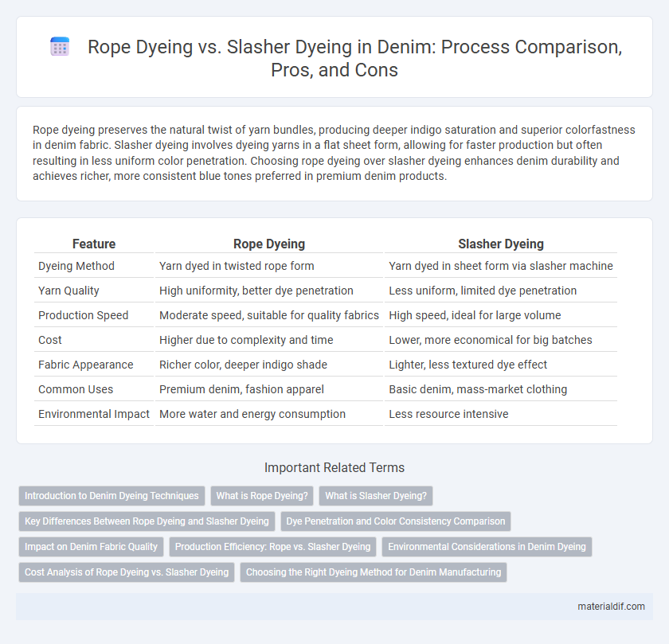Click the 'Impact on Denim Fabric Quality' tag
The width and height of the screenshot is (669, 644).
point(91,547)
